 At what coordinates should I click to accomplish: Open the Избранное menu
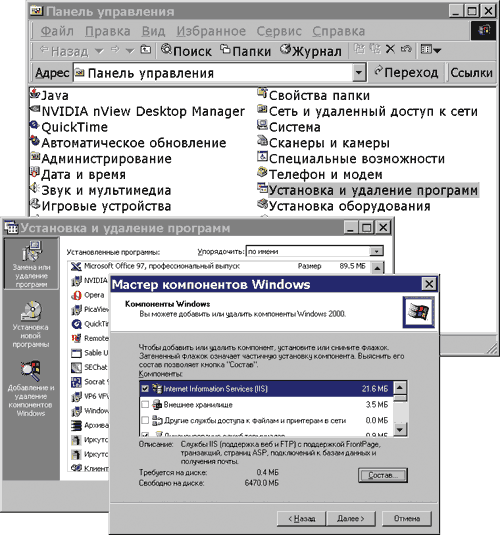[211, 31]
